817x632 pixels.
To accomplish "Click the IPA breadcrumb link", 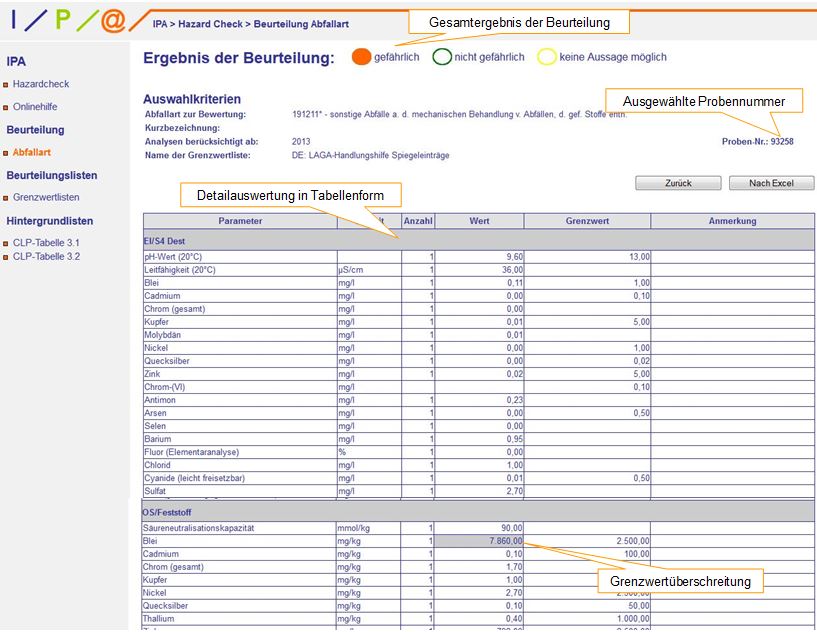I will [160, 24].
